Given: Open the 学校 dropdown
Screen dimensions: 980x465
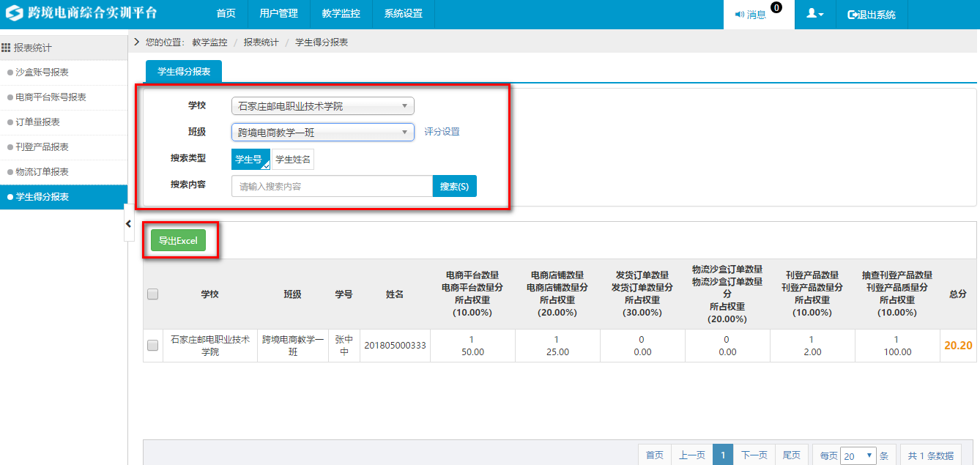Looking at the screenshot, I should pyautogui.click(x=322, y=106).
